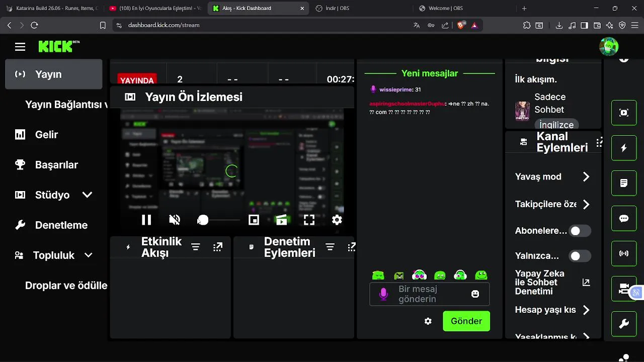Open Yavaş mod options
Screen dimensions: 644x362
pos(553,177)
